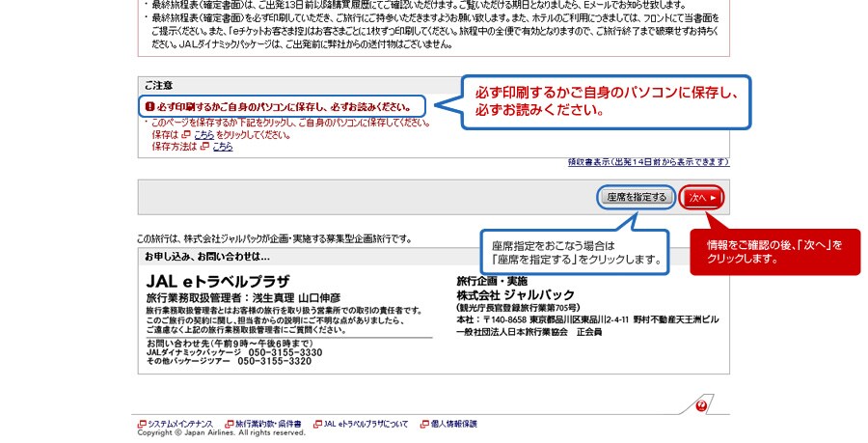Viewport: 868px width, 443px height.
Task: Open the 保存は こちら save link
Action: (x=203, y=135)
